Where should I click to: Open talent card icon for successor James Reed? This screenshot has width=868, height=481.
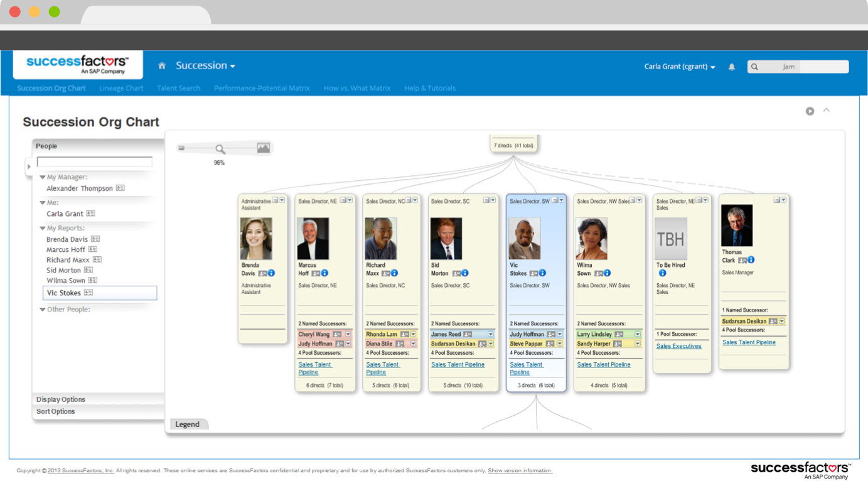[468, 335]
